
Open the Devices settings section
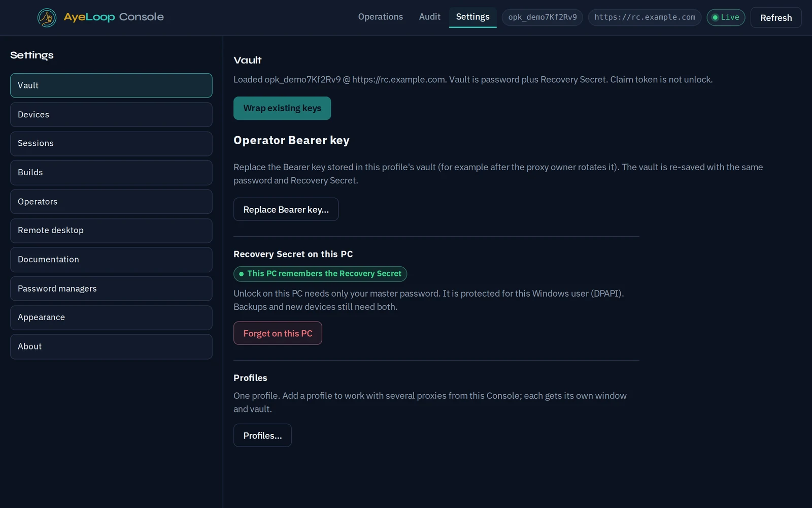tap(111, 115)
